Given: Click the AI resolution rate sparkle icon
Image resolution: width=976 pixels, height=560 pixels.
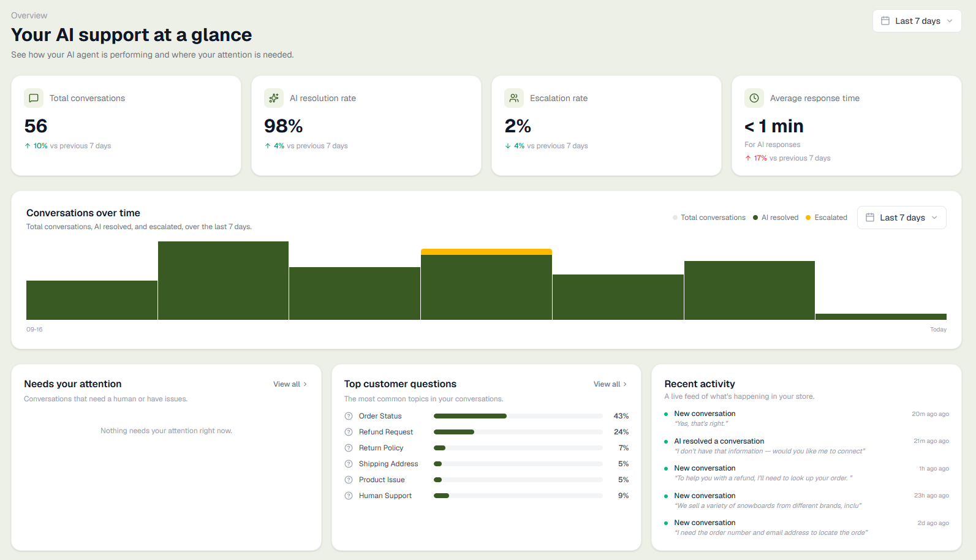Looking at the screenshot, I should tap(274, 98).
